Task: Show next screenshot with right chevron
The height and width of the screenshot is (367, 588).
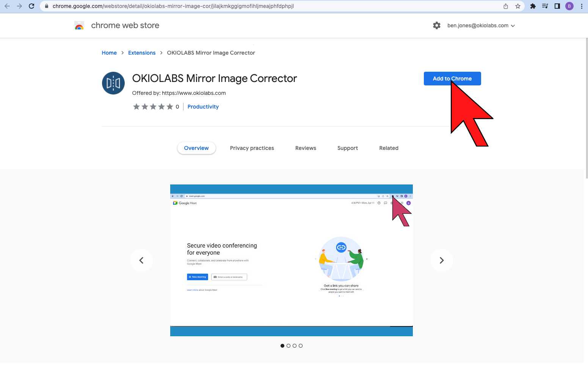Action: click(441, 260)
